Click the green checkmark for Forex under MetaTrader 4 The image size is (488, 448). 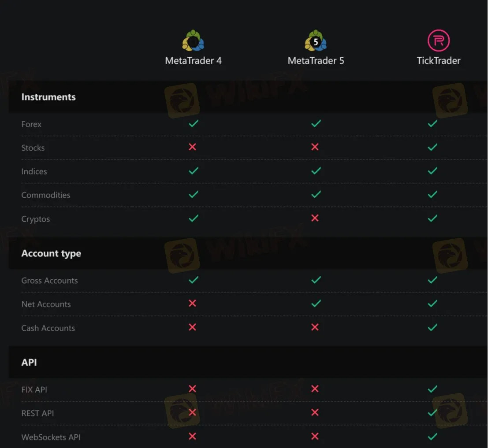pyautogui.click(x=193, y=124)
